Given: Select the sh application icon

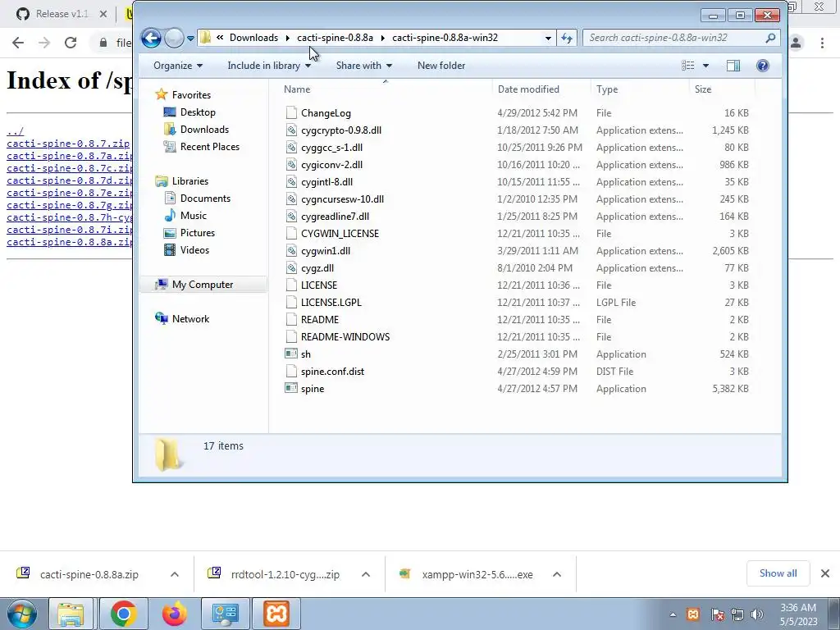Looking at the screenshot, I should tap(291, 354).
